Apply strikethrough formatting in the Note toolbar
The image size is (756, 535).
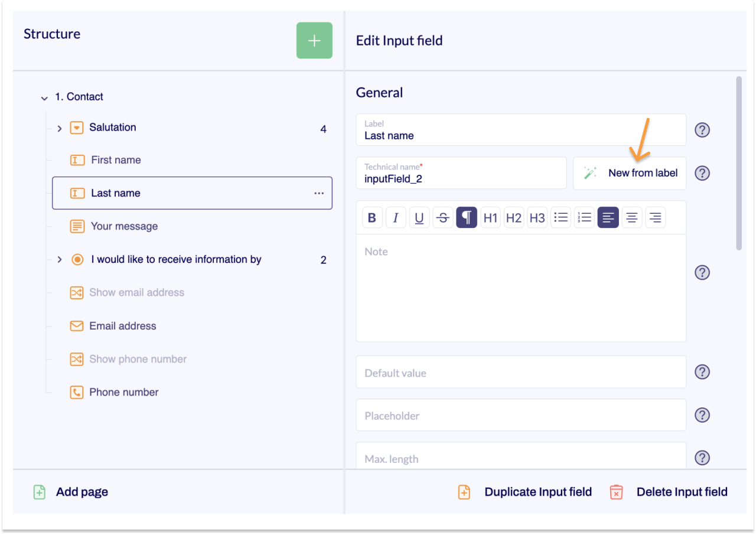[443, 217]
